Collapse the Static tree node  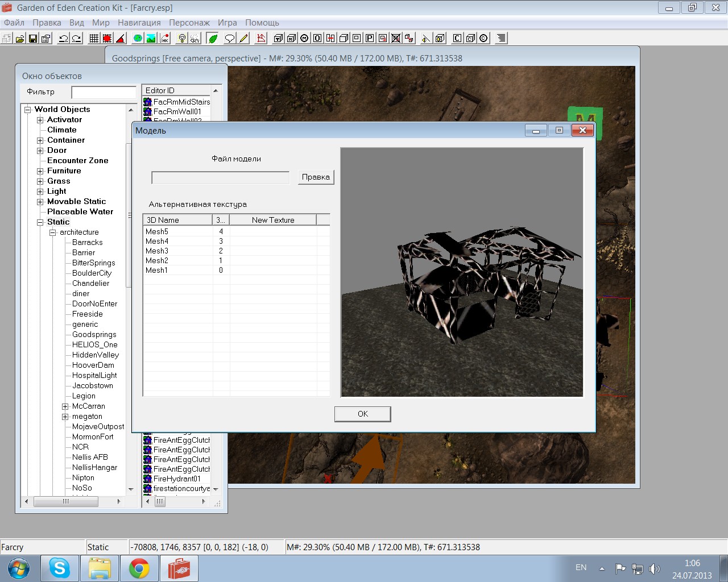click(x=40, y=222)
